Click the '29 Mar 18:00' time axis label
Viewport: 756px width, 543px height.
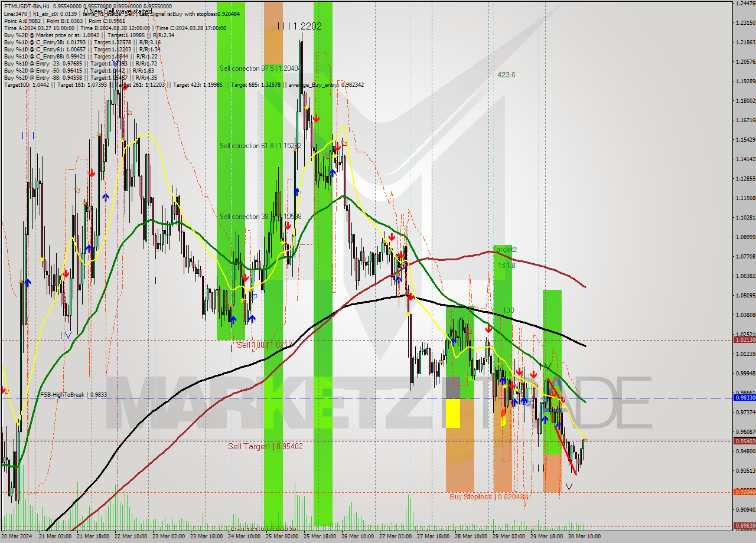point(548,537)
